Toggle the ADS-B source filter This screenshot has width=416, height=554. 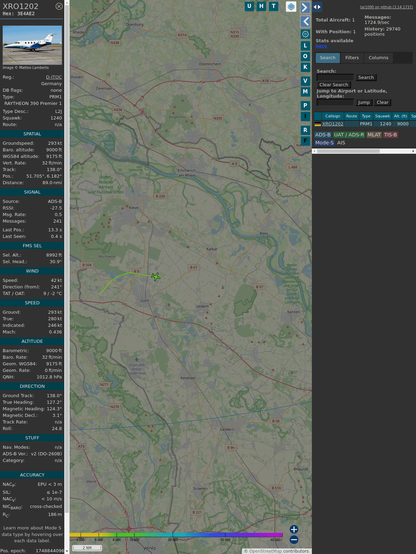[x=323, y=135]
